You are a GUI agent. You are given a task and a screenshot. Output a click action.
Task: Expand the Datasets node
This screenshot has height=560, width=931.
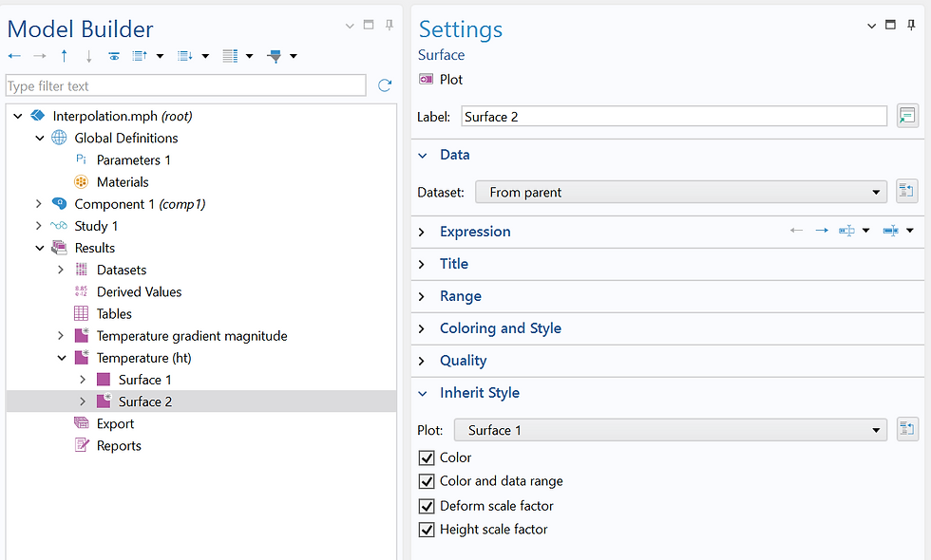point(61,270)
